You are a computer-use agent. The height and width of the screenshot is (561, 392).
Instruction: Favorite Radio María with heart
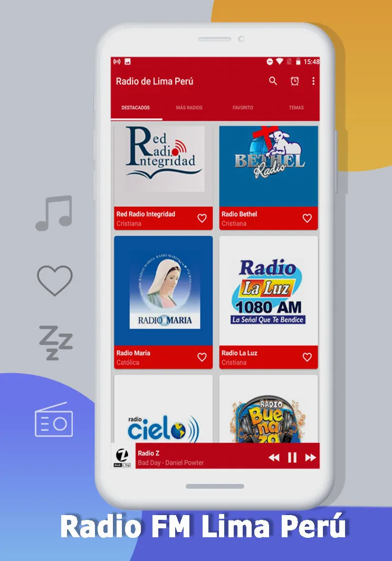[202, 357]
